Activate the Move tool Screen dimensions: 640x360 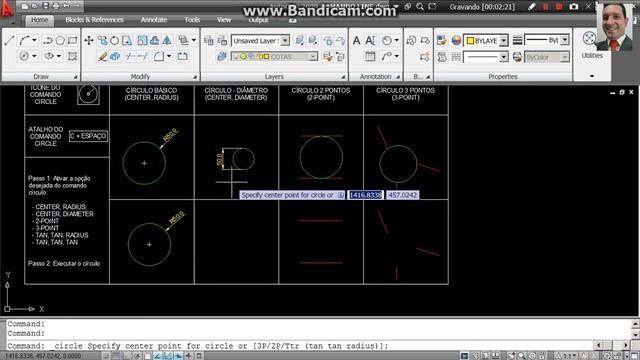tap(89, 40)
